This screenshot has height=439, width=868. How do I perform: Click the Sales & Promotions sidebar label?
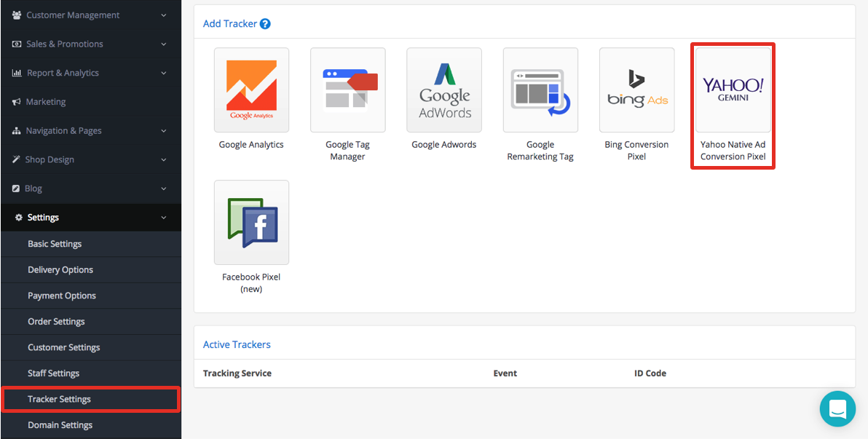pyautogui.click(x=65, y=44)
